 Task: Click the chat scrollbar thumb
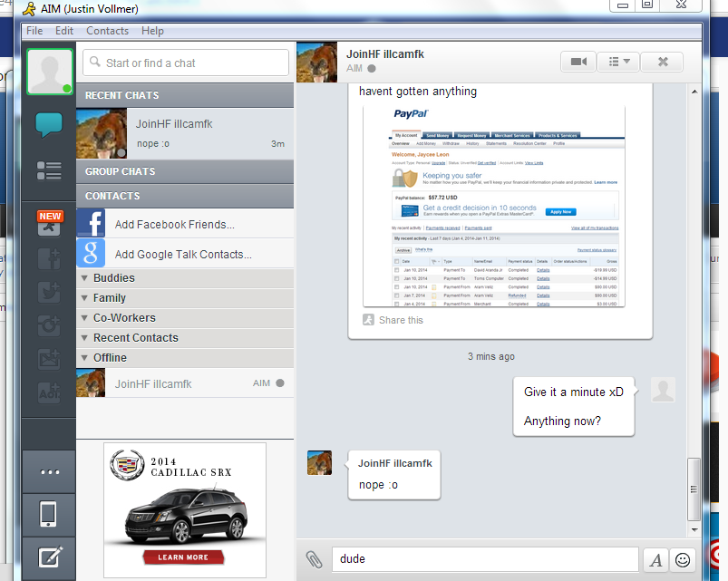[x=694, y=489]
